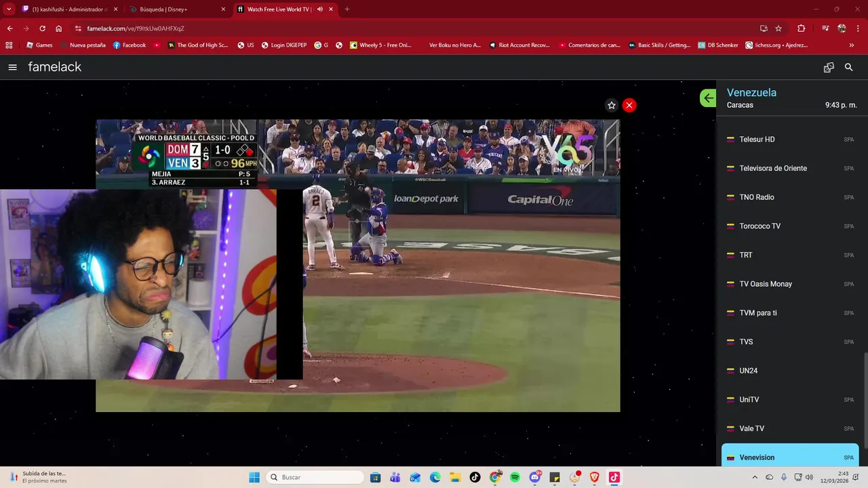Viewport: 868px width, 488px height.
Task: Select the highlighted Venevision channel
Action: (x=790, y=455)
